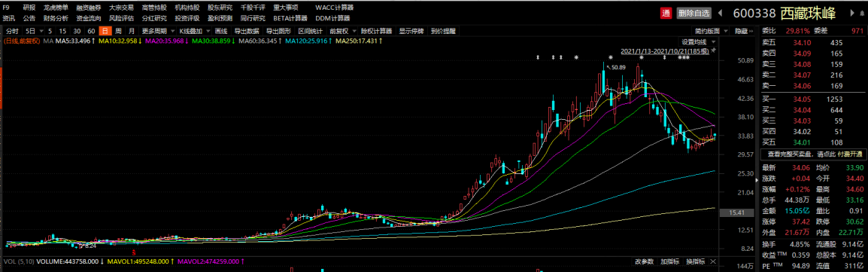Click the red 通 badge icon

pyautogui.click(x=666, y=13)
